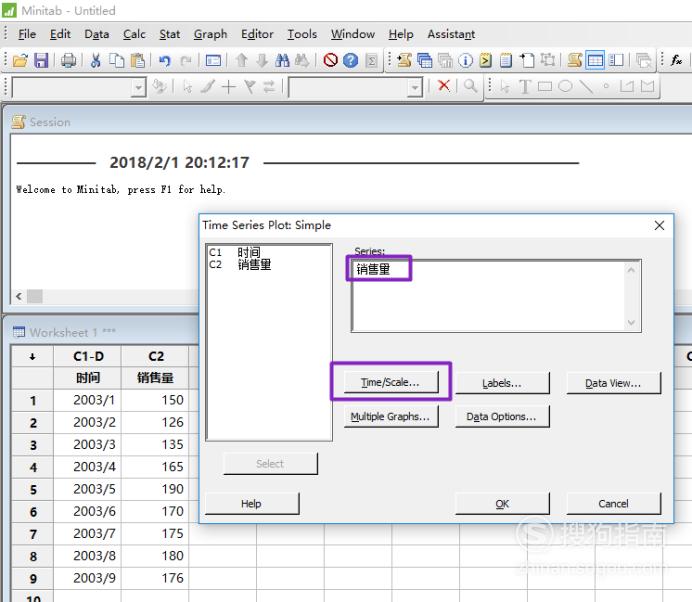This screenshot has height=602, width=692.
Task: Click the C1-D column header
Action: click(88, 356)
